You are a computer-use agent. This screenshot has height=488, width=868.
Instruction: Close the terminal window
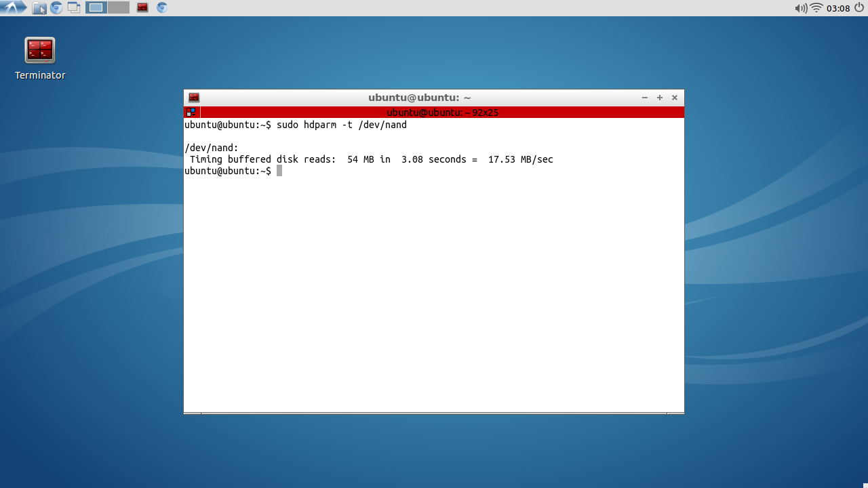click(675, 98)
